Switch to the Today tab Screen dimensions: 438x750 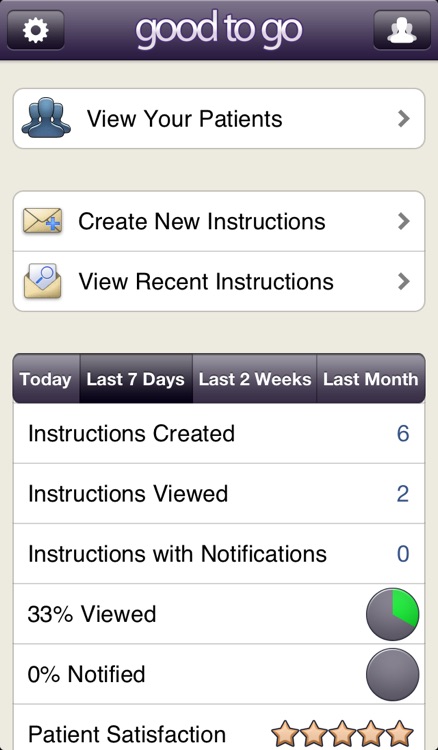point(46,379)
